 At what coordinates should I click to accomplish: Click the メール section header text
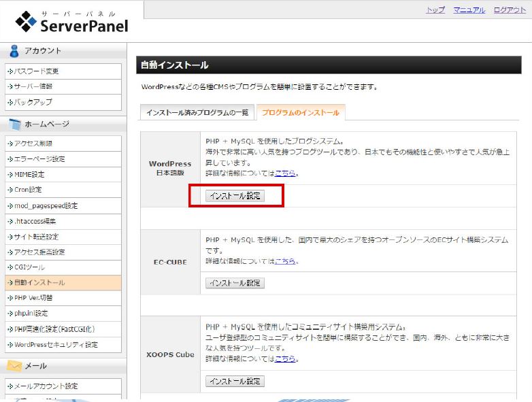coord(35,366)
